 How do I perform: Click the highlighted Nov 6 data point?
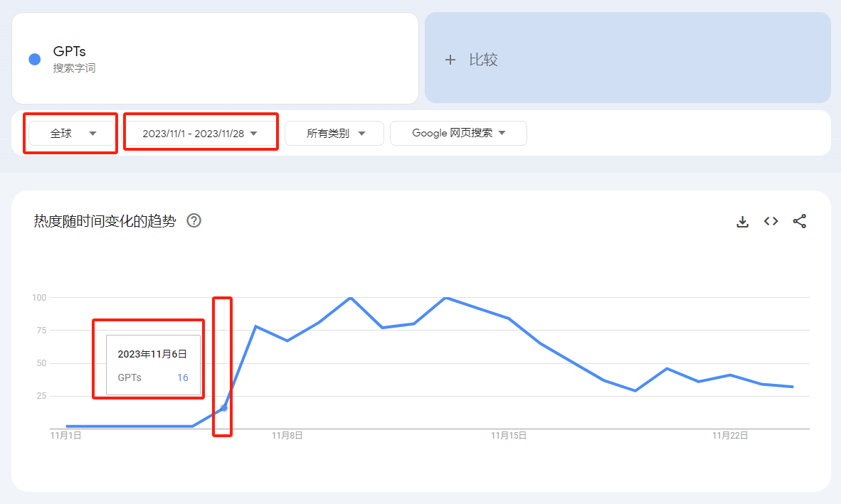(x=224, y=408)
